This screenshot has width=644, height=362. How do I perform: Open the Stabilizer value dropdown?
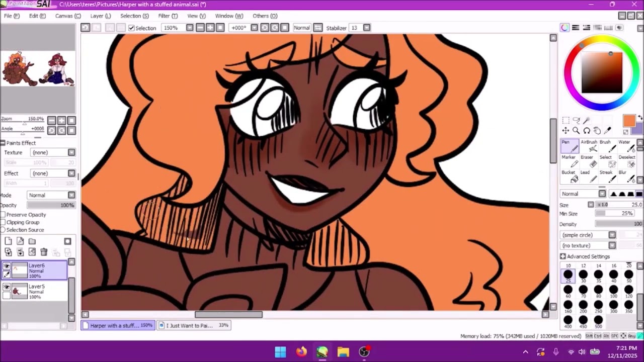point(367,28)
